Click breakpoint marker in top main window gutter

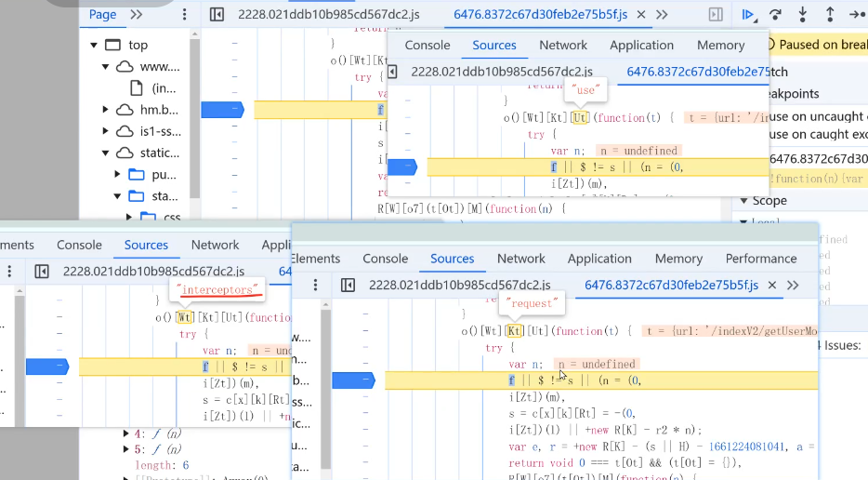(222, 110)
